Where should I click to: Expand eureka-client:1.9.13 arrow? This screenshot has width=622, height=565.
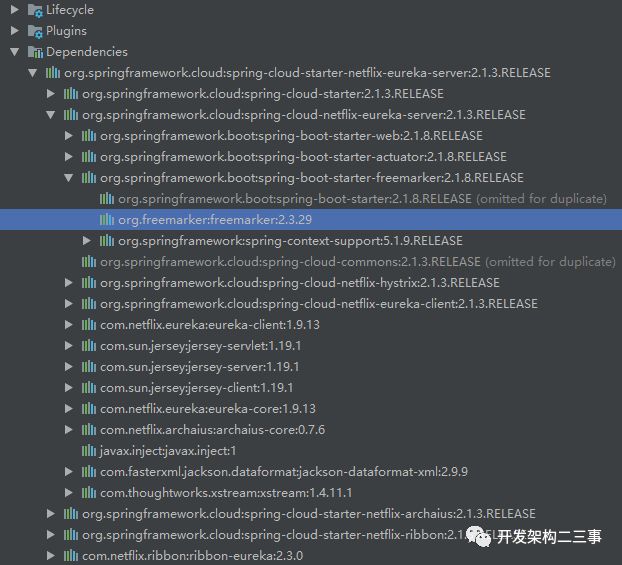69,325
